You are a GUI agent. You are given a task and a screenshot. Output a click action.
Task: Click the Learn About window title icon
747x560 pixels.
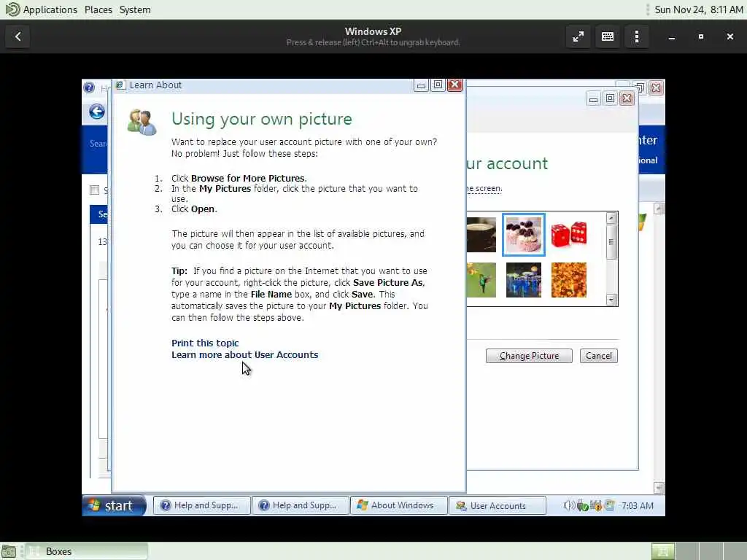[120, 85]
